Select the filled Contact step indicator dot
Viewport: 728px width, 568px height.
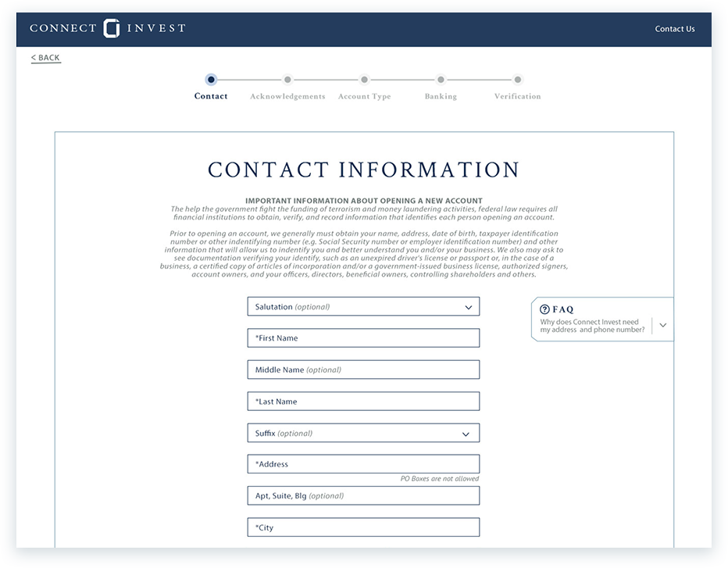point(210,80)
